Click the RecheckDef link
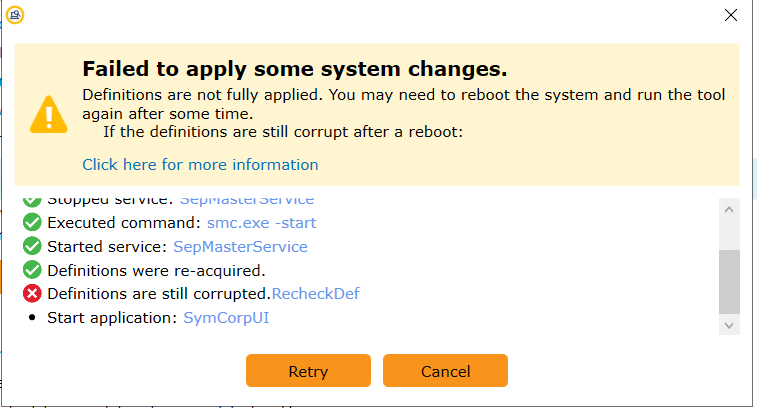 315,294
